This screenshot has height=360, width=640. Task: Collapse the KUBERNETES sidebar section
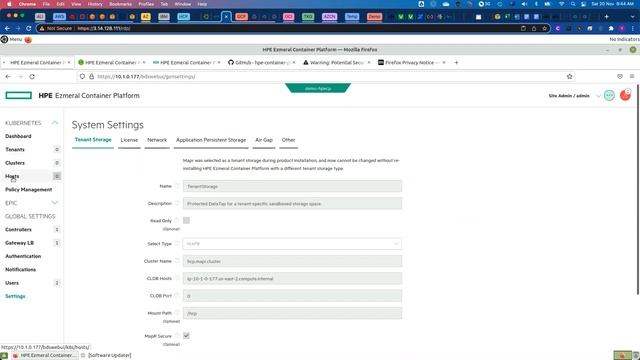pyautogui.click(x=55, y=123)
